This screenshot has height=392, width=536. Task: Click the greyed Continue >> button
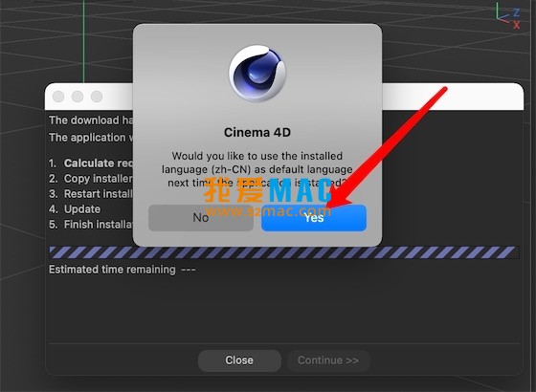click(x=328, y=360)
